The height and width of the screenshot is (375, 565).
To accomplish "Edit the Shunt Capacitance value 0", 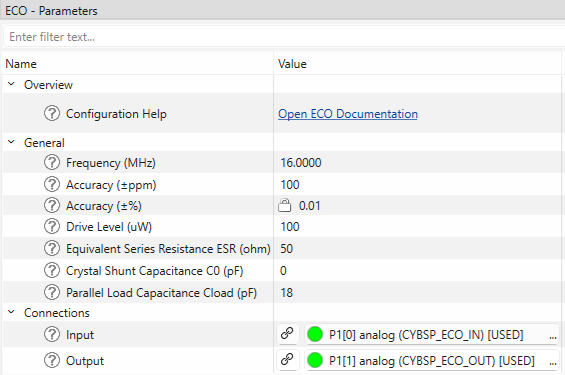I will [x=283, y=271].
